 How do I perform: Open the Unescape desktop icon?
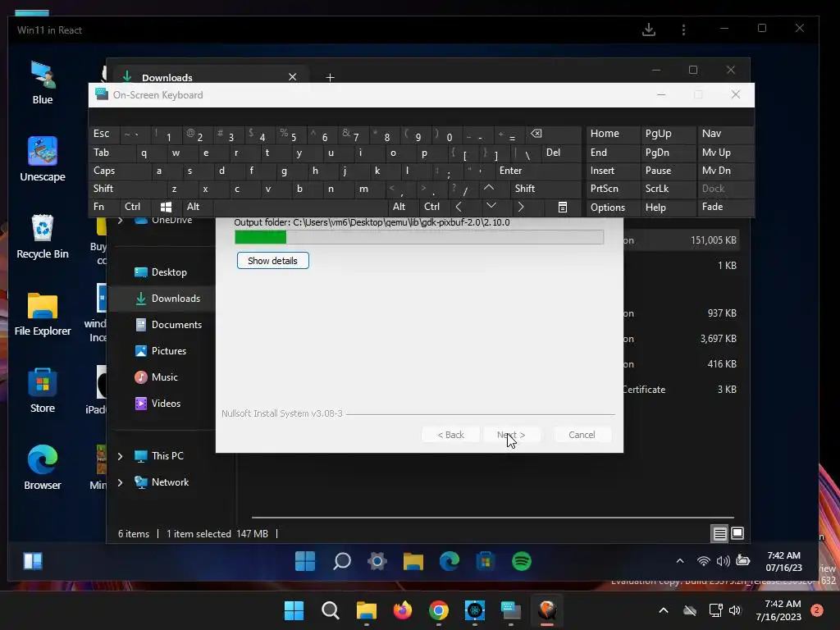point(43,158)
